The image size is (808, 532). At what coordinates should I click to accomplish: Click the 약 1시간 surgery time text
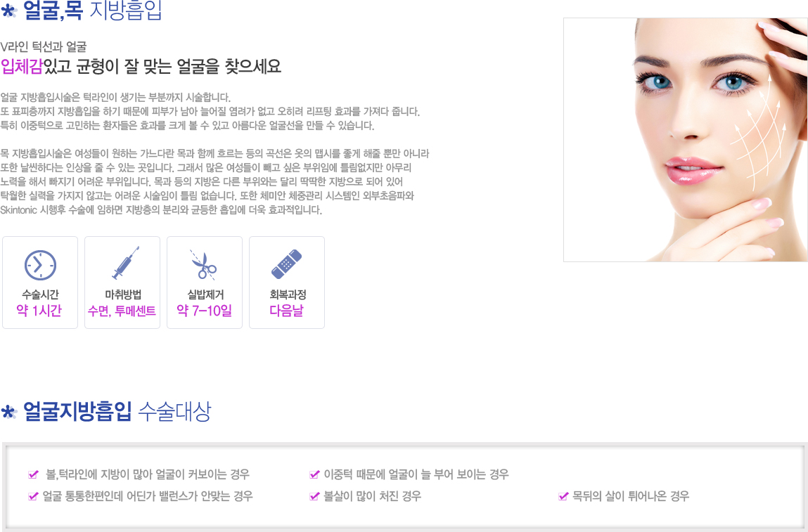pos(39,311)
